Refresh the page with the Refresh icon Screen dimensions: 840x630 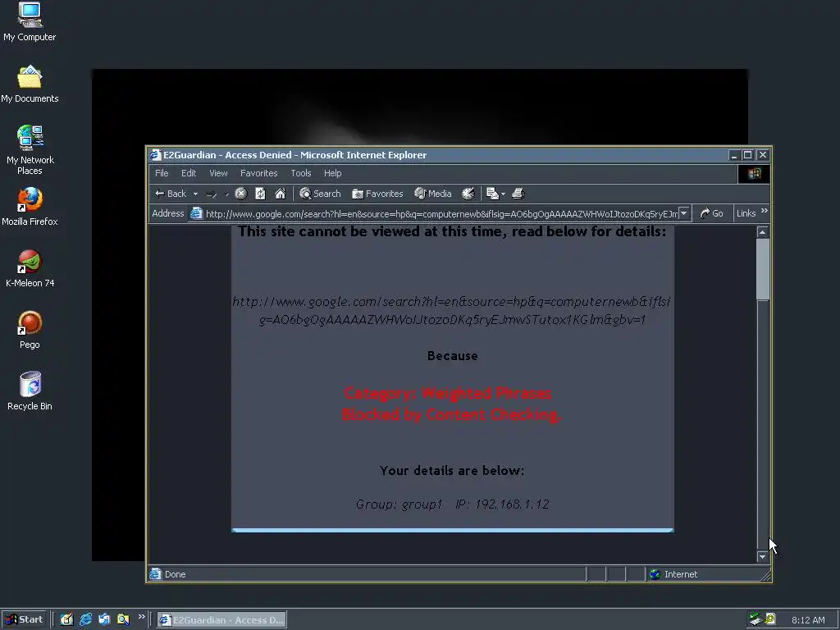click(260, 194)
